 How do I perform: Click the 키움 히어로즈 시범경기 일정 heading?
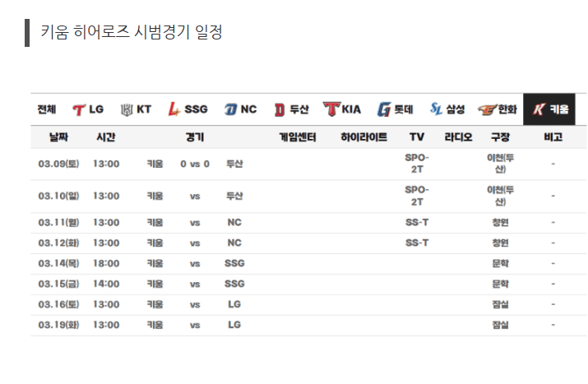click(132, 32)
